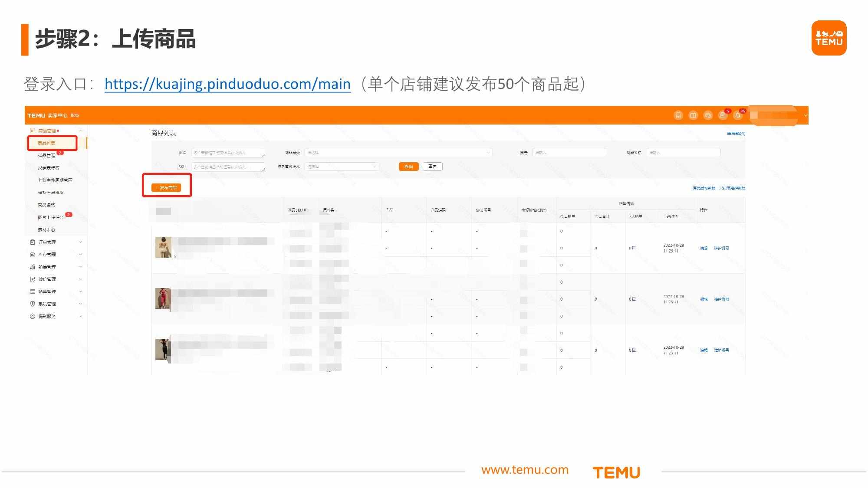Click 编辑 for the red outfit product

point(704,299)
